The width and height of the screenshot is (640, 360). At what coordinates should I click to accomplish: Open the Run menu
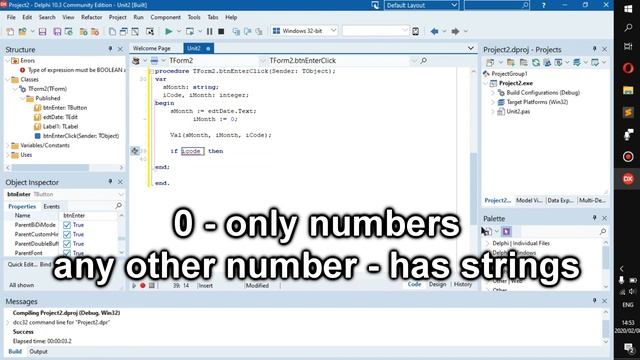coord(138,17)
